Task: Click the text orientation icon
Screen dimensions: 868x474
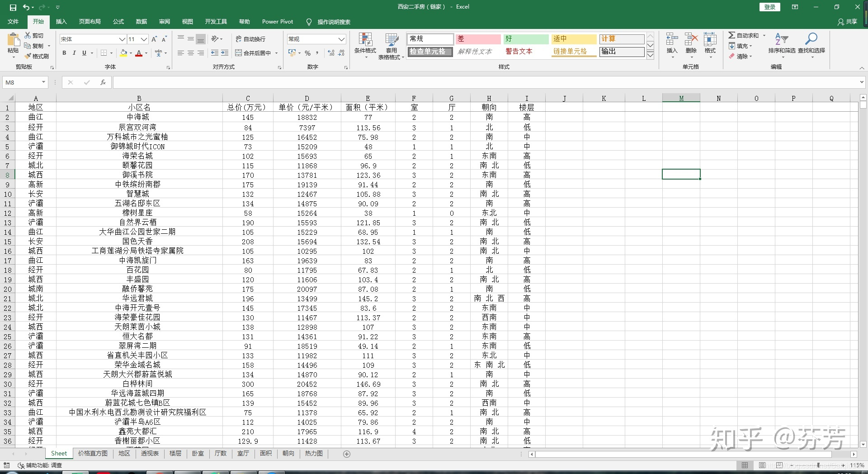Action: (x=215, y=39)
